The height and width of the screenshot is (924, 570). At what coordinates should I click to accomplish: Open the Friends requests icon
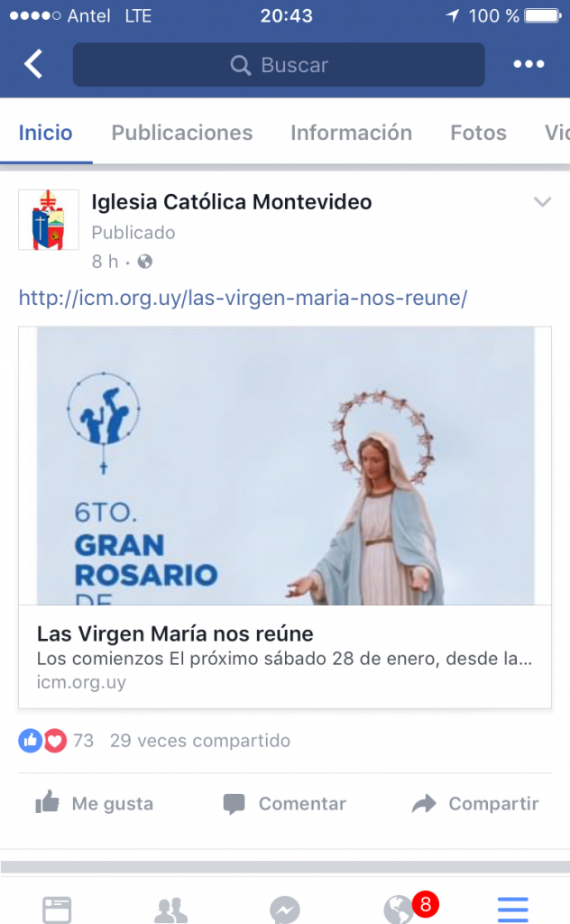[170, 910]
